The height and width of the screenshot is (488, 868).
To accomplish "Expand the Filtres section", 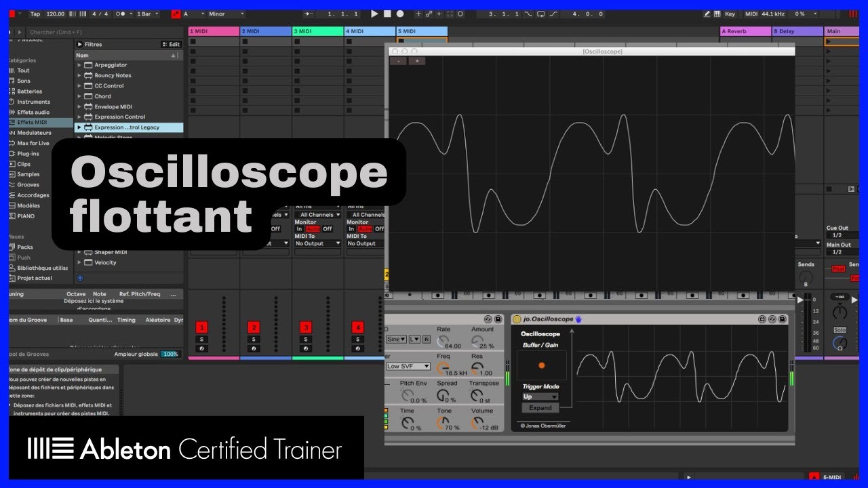I will (79, 45).
